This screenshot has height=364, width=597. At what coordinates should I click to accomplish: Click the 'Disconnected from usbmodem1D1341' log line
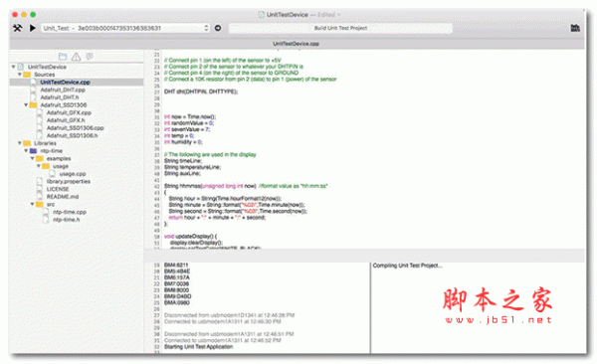pos(229,315)
